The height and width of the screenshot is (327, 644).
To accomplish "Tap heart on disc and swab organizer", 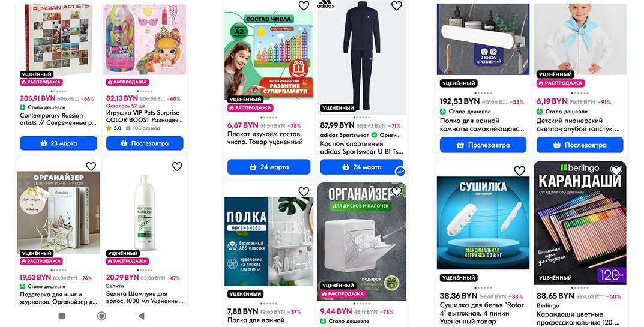I will [x=396, y=191].
